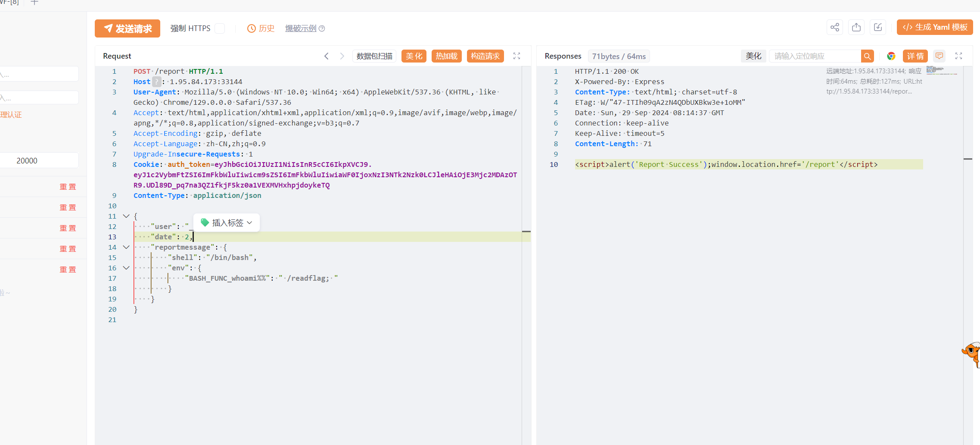Image resolution: width=980 pixels, height=445 pixels.
Task: Click the 美化 button in Responses panel
Action: (753, 56)
